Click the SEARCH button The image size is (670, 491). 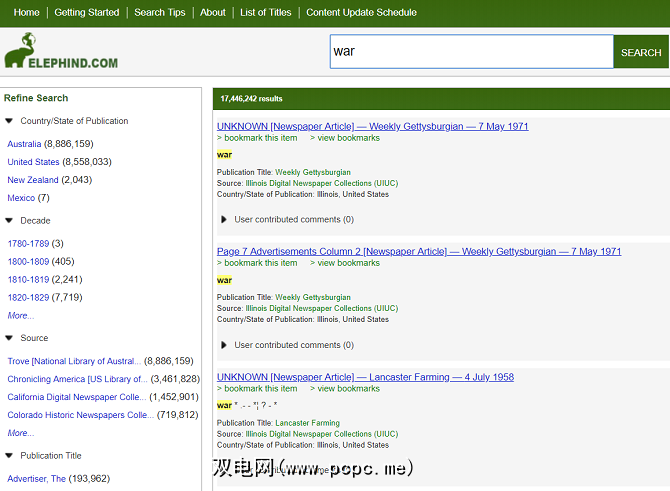[641, 52]
